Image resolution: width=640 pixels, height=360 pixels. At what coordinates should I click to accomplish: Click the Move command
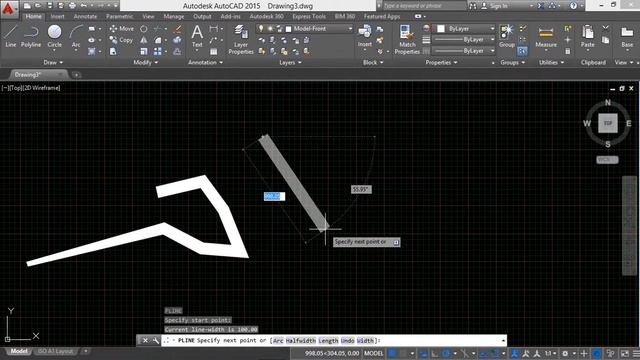[122, 29]
